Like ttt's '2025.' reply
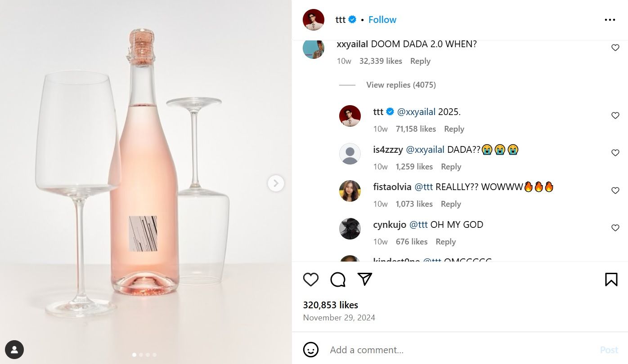Viewport: 628px width, 364px height. [x=615, y=115]
